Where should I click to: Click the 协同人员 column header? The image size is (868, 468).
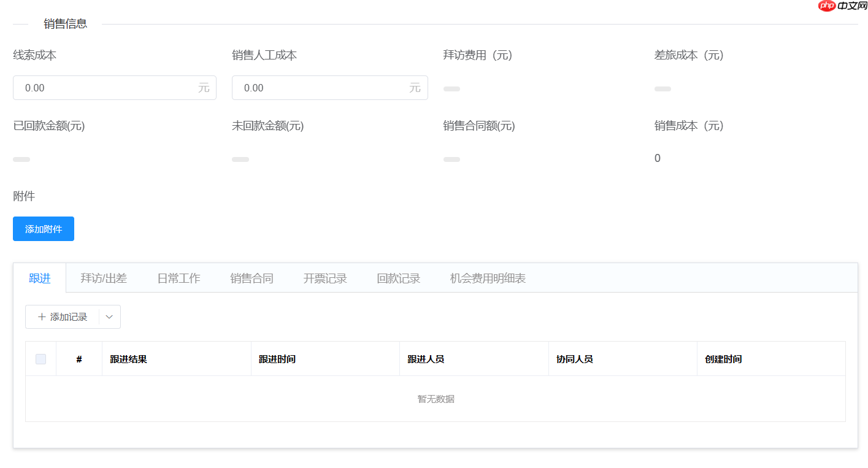tap(574, 359)
